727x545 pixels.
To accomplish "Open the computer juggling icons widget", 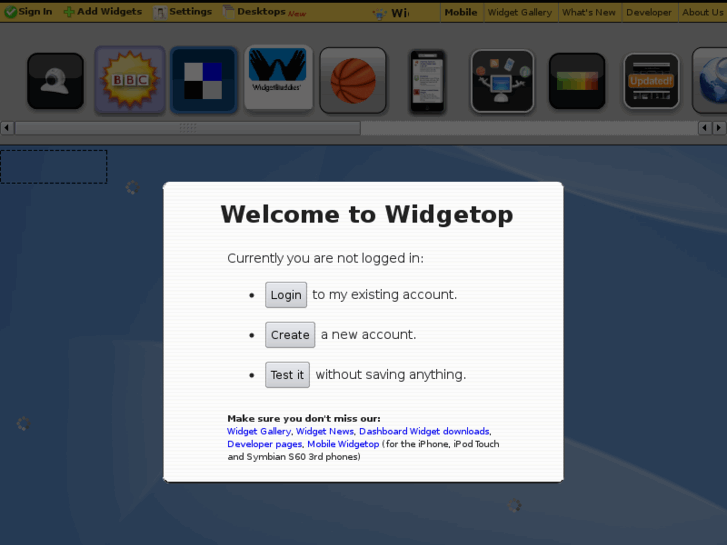I will coord(502,81).
